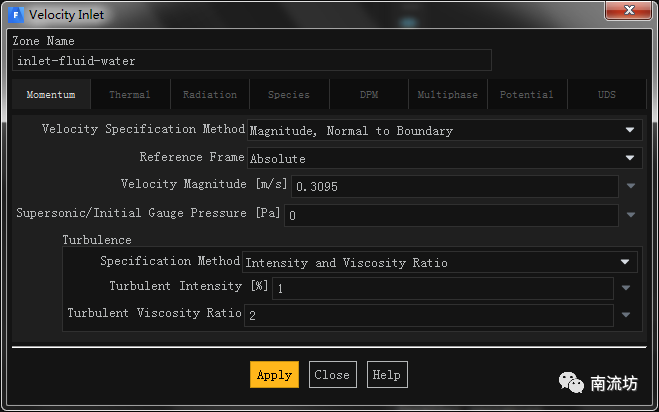
Task: Expand Velocity Specification Method dropdown
Action: point(443,130)
